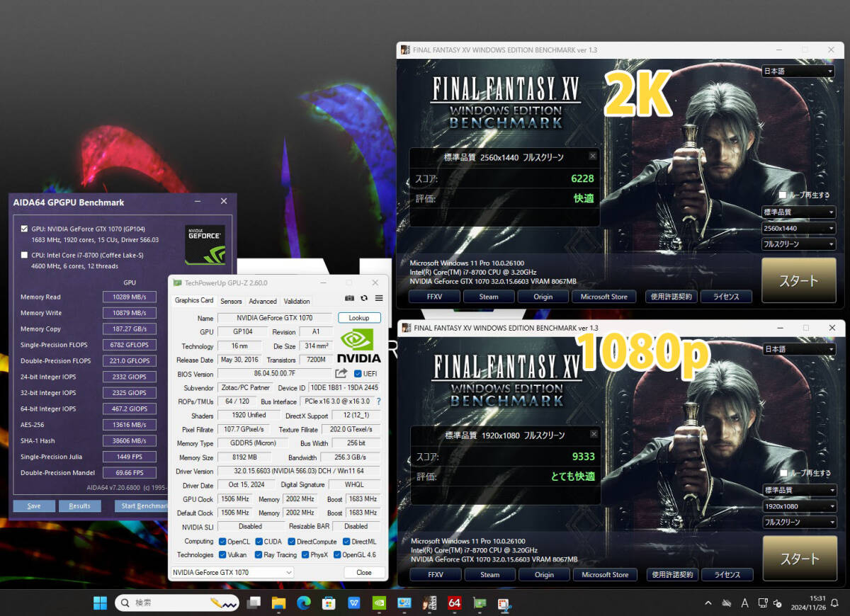Image resolution: width=850 pixels, height=616 pixels.
Task: Open the language dropdown in the 2K benchmark window
Action: click(798, 71)
